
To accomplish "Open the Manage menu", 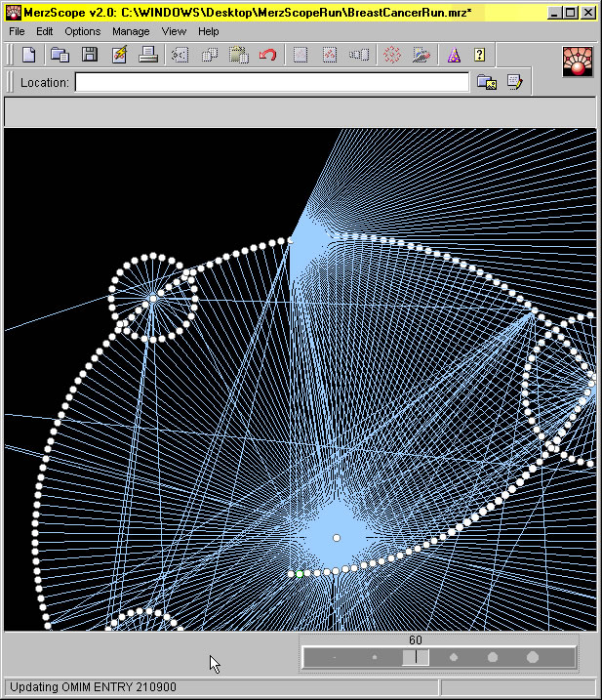I will point(131,31).
